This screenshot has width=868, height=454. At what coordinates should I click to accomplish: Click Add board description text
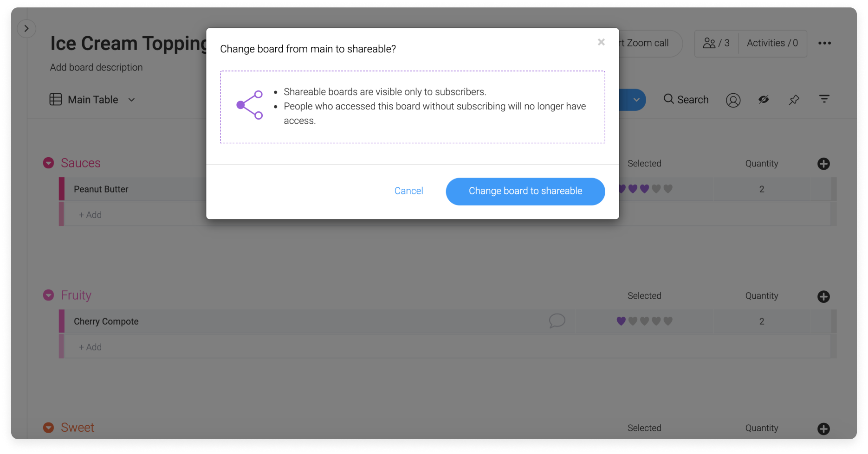click(x=96, y=67)
